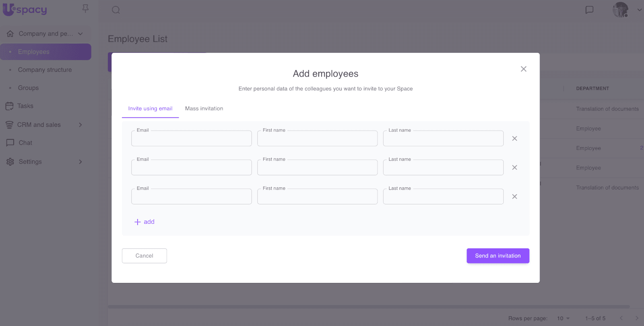Viewport: 644px width, 326px height.
Task: Click the DEPARTMENT column header
Action: [592, 89]
